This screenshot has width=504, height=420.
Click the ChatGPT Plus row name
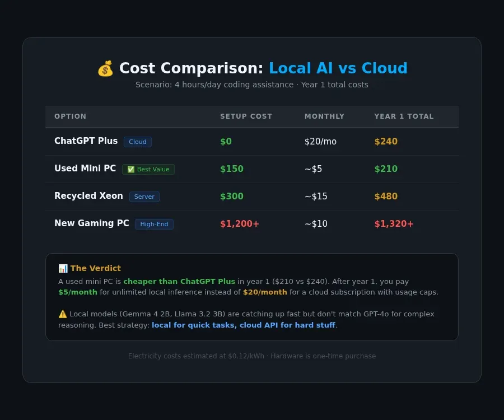[86, 141]
